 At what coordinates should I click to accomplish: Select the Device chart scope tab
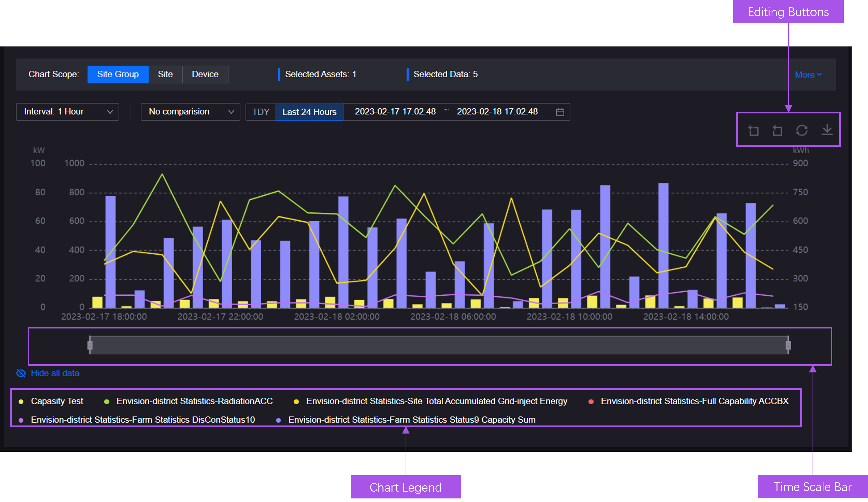coord(205,74)
